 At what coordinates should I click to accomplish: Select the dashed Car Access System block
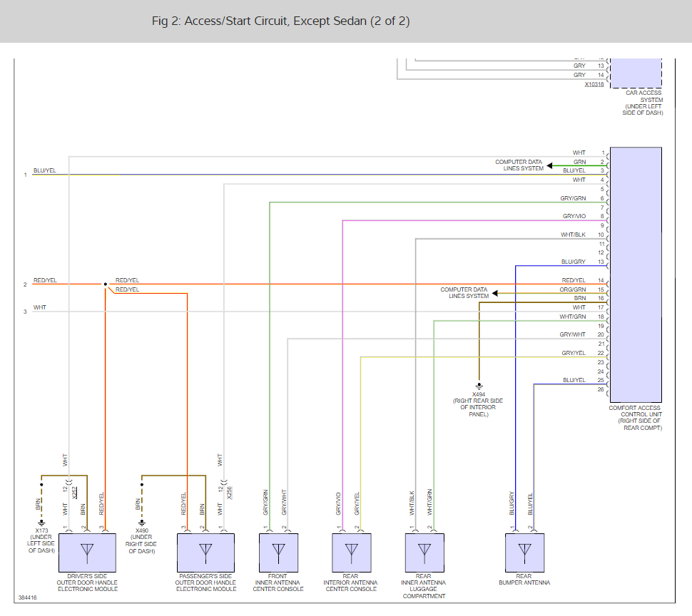click(636, 73)
